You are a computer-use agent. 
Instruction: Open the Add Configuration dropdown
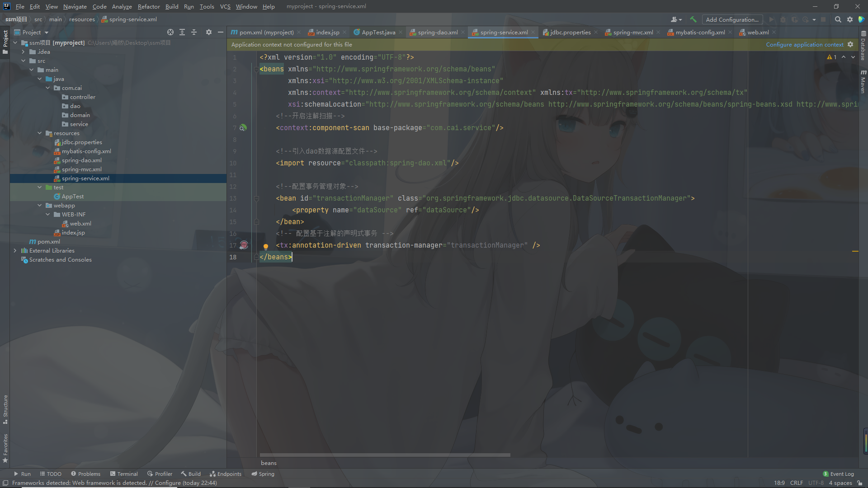732,19
